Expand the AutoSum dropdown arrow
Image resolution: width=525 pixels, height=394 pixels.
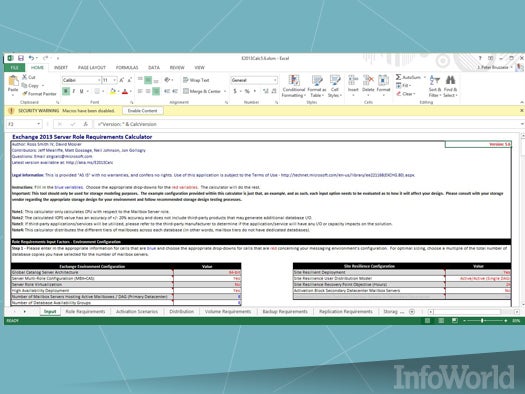(425, 77)
